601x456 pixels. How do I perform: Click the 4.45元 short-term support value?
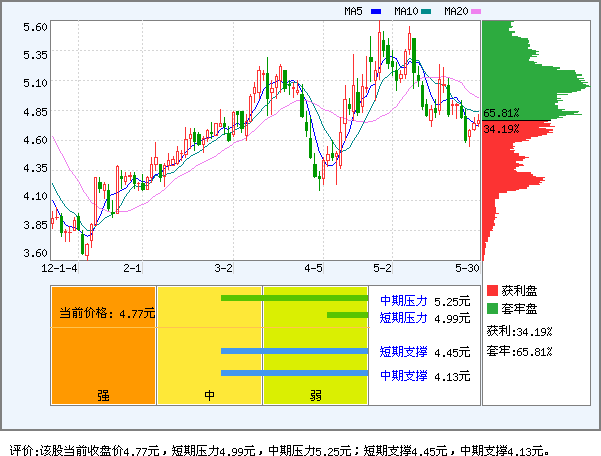coord(452,353)
